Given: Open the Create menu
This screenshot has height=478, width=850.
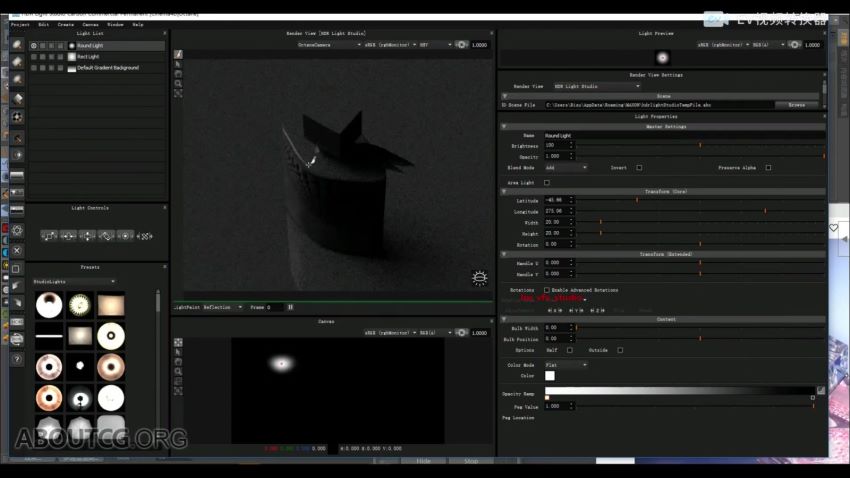Looking at the screenshot, I should (x=66, y=25).
